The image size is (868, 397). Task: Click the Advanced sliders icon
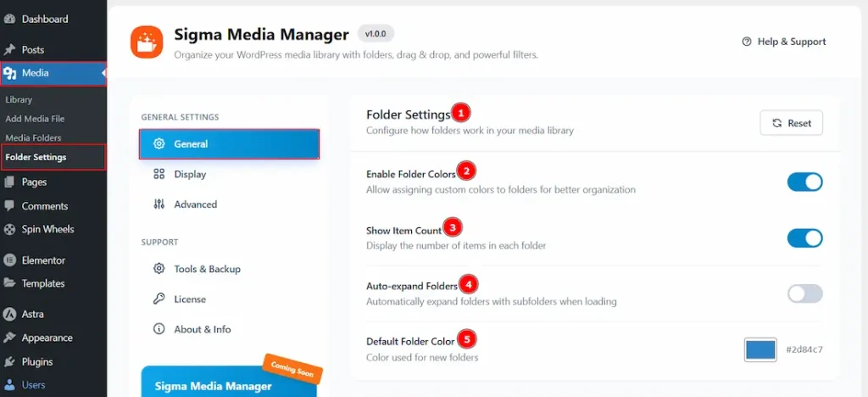coord(159,204)
